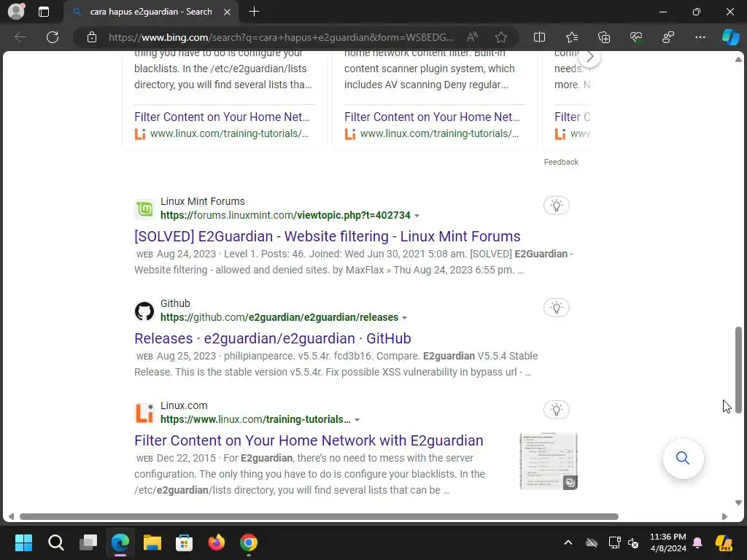Show hidden system tray icons

pyautogui.click(x=568, y=542)
